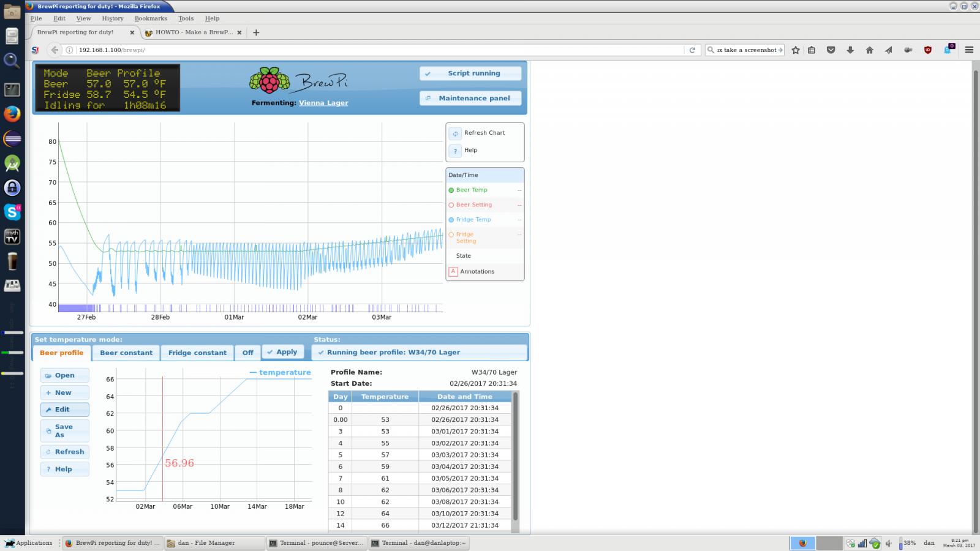
Task: Launch Skype from the left dock
Action: (x=12, y=212)
